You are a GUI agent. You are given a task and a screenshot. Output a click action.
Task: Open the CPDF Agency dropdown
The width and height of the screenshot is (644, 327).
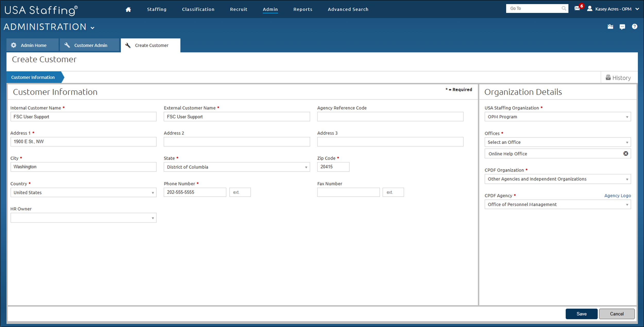(x=558, y=204)
